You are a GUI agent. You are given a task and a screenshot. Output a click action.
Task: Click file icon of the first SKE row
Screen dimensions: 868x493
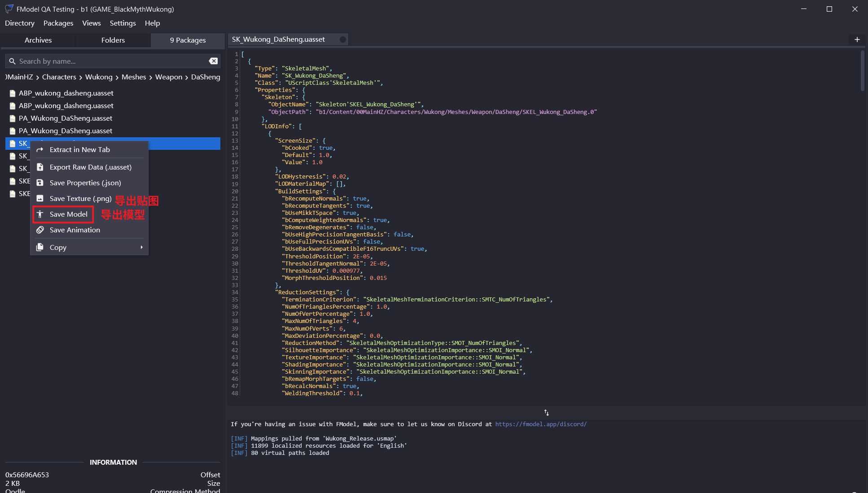(13, 181)
